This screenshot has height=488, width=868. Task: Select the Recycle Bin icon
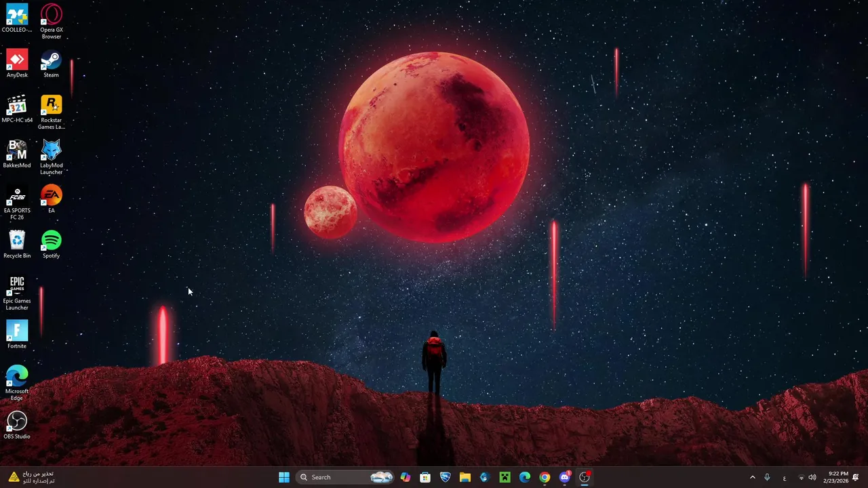pyautogui.click(x=17, y=244)
